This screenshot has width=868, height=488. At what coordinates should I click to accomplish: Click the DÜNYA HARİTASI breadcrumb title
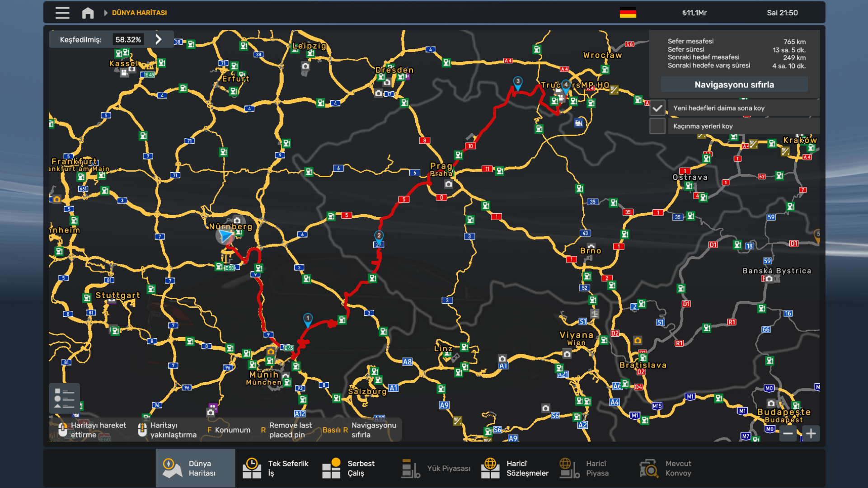click(139, 13)
